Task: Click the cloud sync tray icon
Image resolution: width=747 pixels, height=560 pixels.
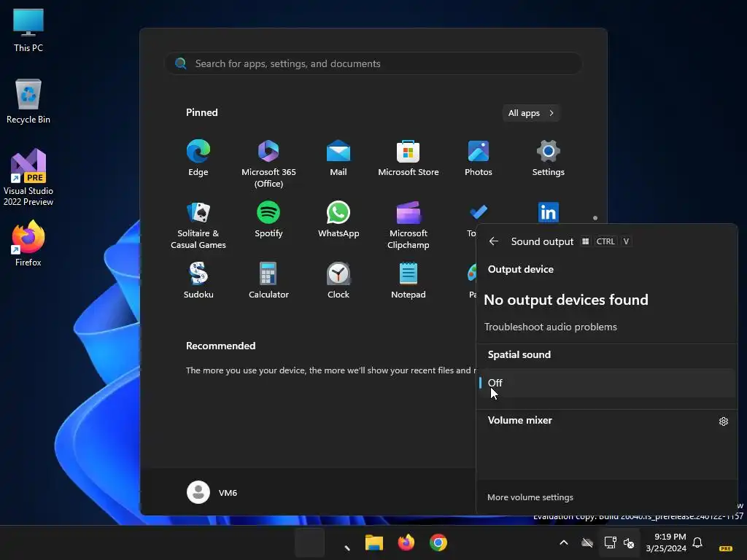Action: click(x=587, y=542)
